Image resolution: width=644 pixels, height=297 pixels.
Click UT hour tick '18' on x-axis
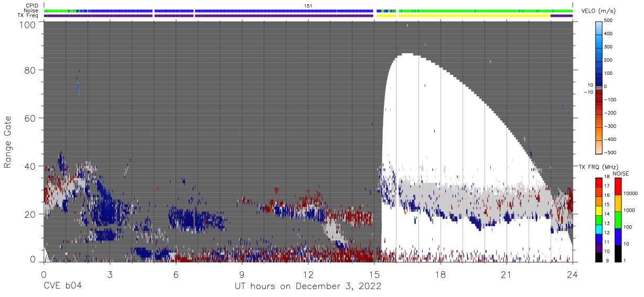[x=440, y=274]
